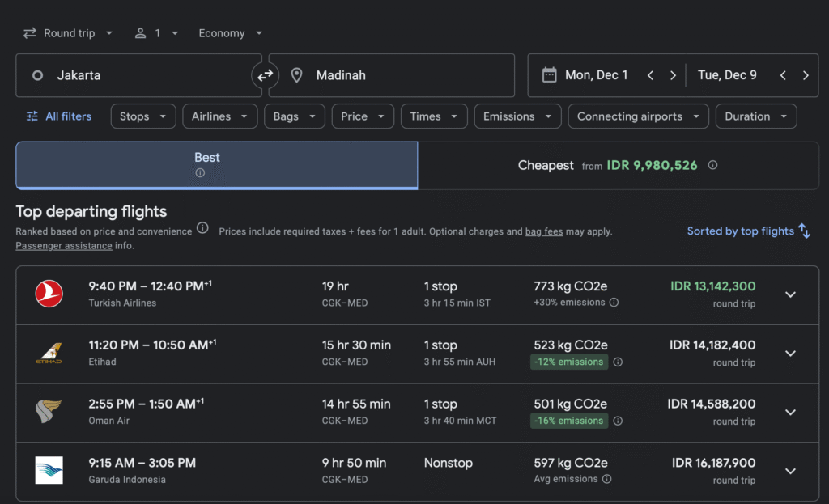The image size is (829, 504).
Task: Open the Economy class dropdown
Action: coord(231,33)
